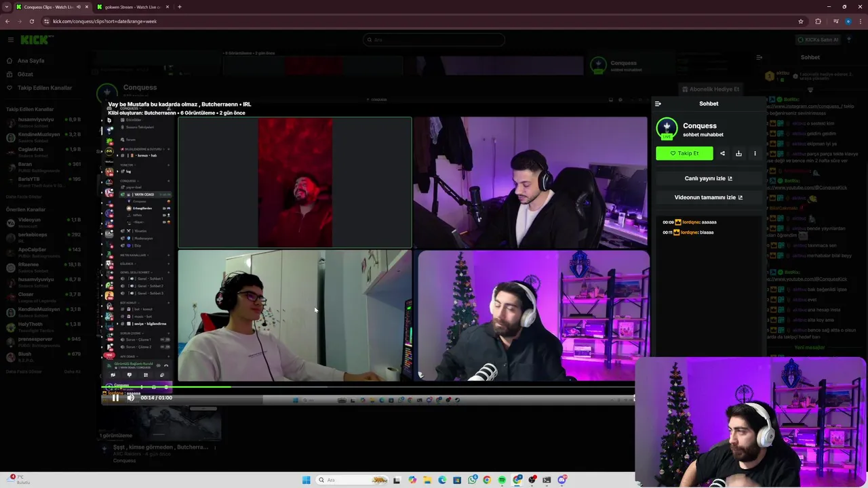Image resolution: width=868 pixels, height=488 pixels.
Task: Collapse the background Sohbet chat panel
Action: tap(759, 58)
